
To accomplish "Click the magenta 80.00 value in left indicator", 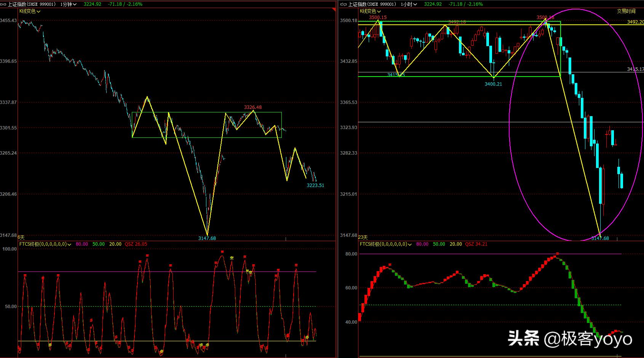I will pyautogui.click(x=82, y=244).
